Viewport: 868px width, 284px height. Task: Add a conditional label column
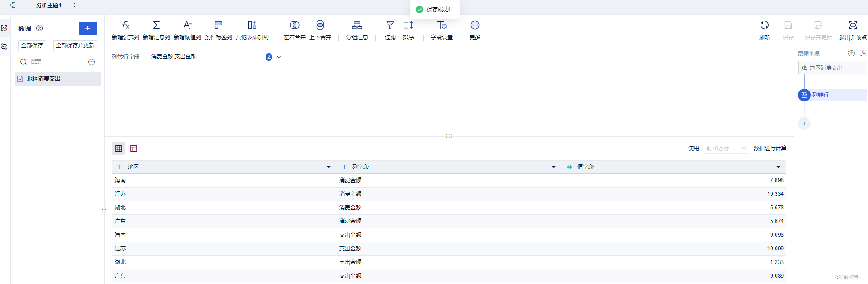218,30
